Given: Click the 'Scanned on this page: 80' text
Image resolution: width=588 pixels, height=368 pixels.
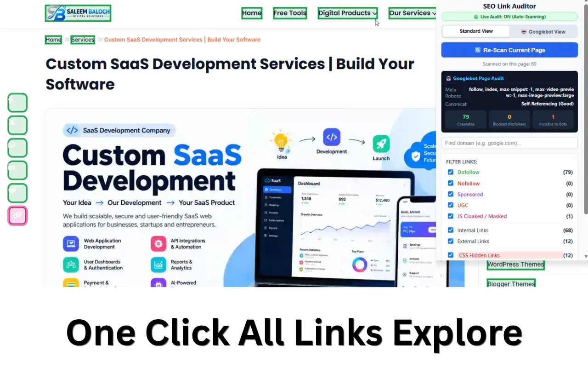Looking at the screenshot, I should pyautogui.click(x=509, y=64).
